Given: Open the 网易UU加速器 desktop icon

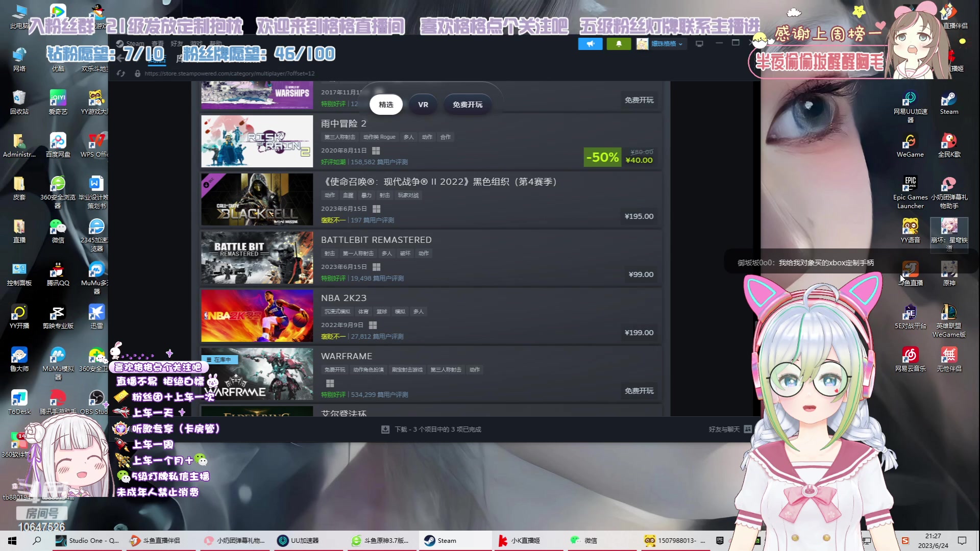Looking at the screenshot, I should point(910,107).
